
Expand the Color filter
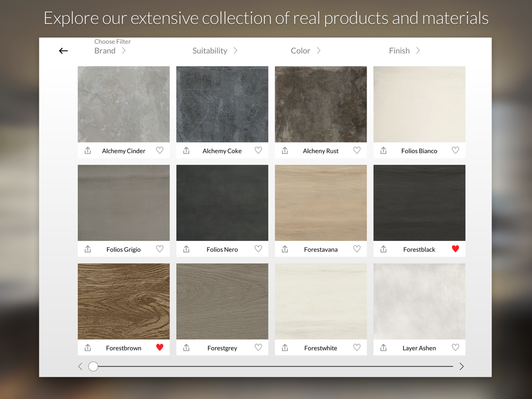pyautogui.click(x=305, y=51)
